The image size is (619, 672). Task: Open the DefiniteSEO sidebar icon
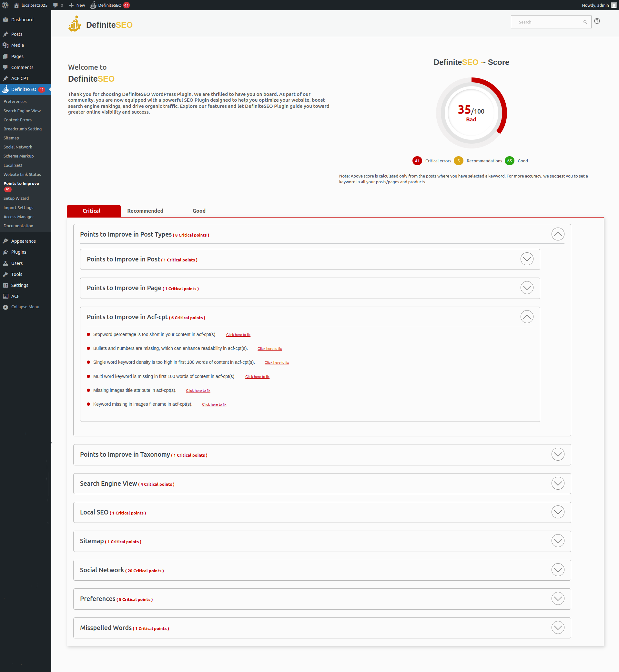coord(6,89)
